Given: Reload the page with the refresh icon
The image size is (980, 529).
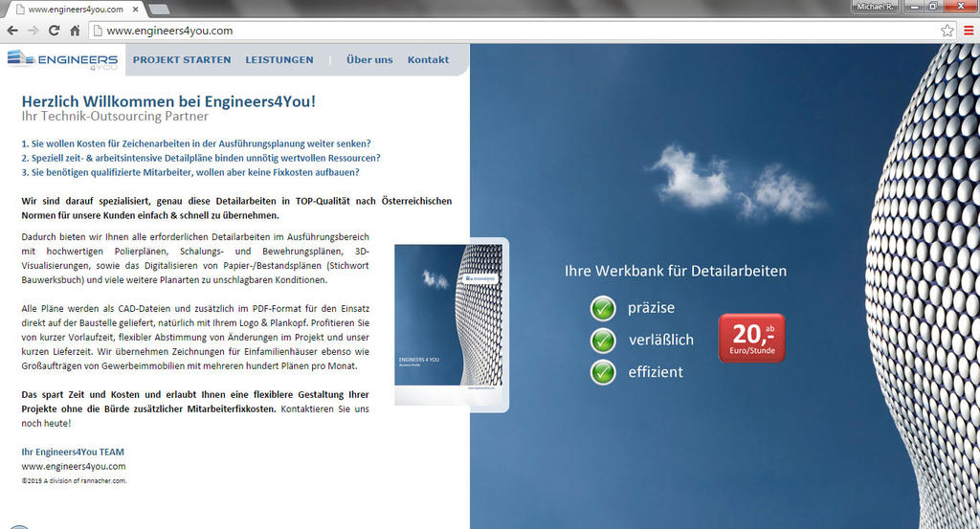Looking at the screenshot, I should [x=55, y=31].
